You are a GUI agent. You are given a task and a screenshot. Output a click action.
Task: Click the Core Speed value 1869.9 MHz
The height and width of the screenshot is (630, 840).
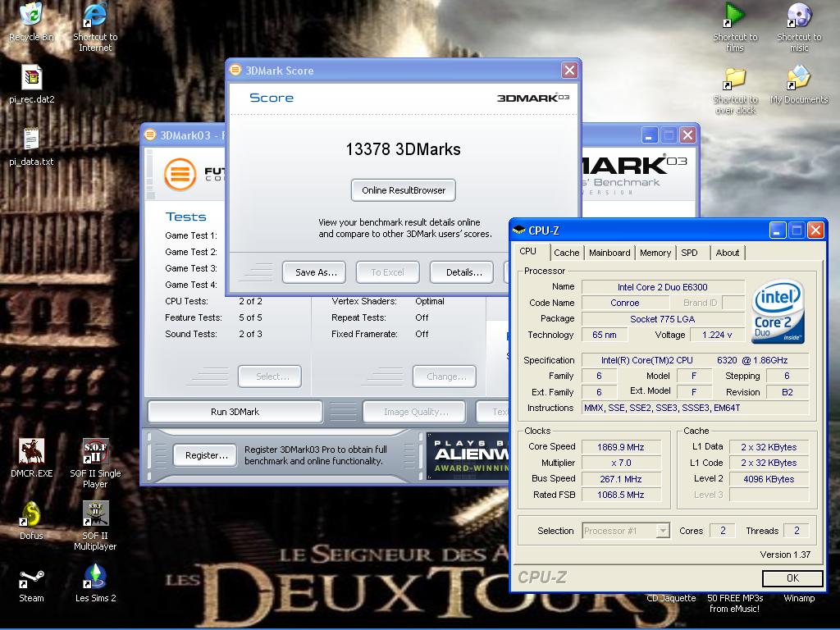tap(620, 447)
